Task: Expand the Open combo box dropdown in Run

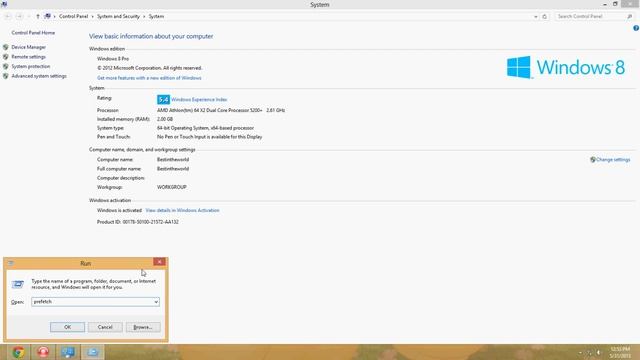Action: pyautogui.click(x=156, y=302)
